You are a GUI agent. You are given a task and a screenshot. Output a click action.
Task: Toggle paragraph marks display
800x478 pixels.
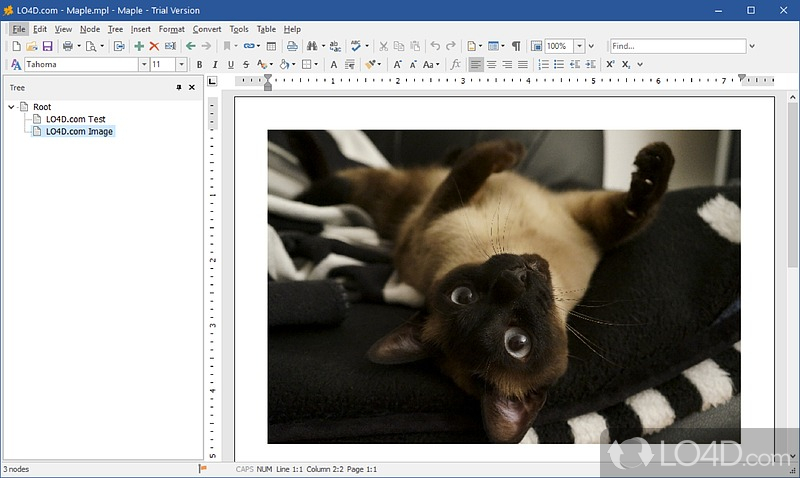pos(516,46)
